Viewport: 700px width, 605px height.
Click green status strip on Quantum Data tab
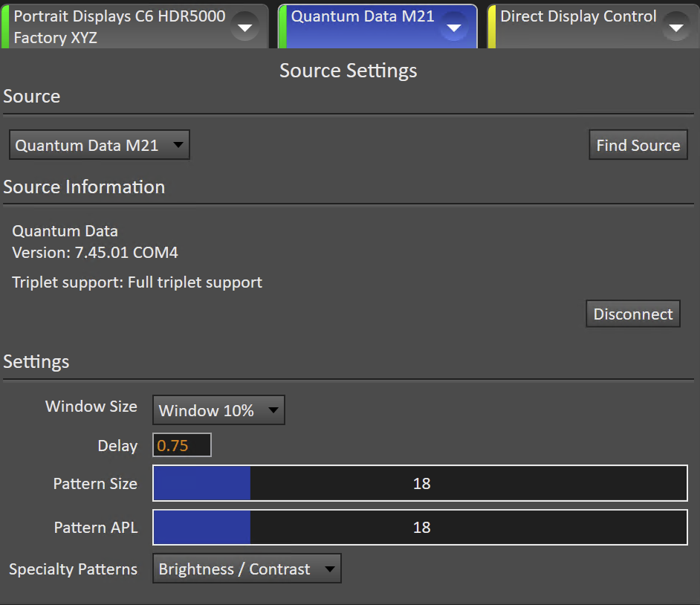click(282, 27)
